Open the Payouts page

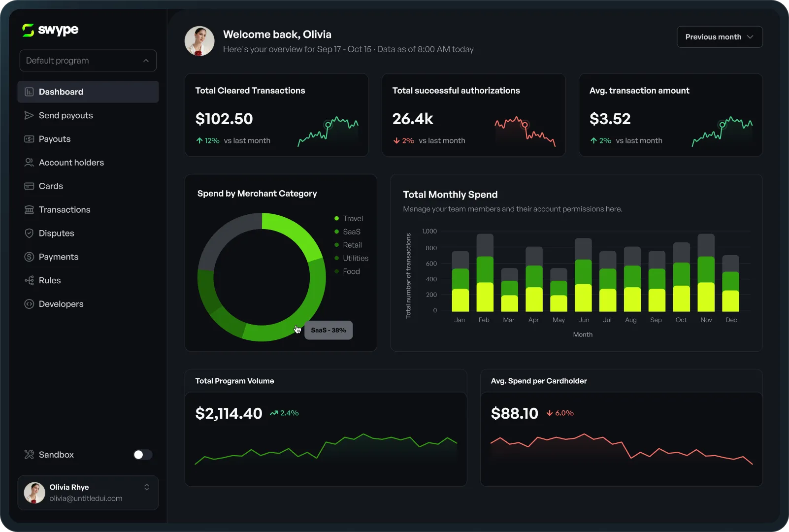pyautogui.click(x=88, y=139)
